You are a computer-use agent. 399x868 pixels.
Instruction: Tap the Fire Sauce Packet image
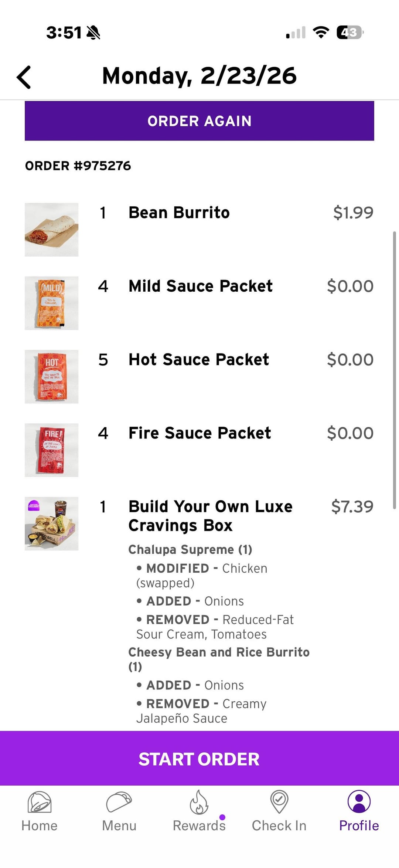(52, 450)
